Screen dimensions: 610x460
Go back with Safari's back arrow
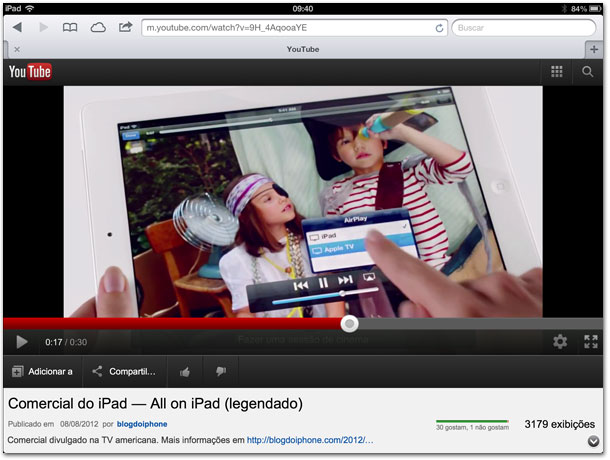point(17,28)
